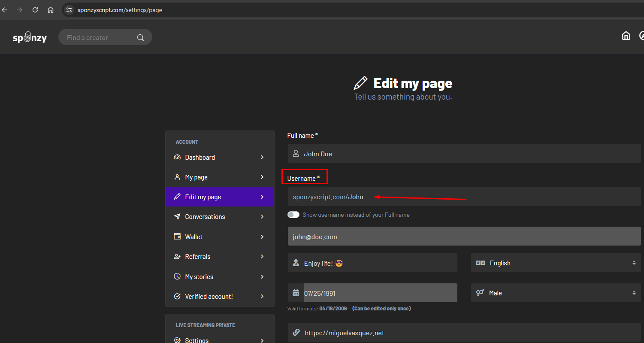Select Edit my page menu item
Viewport: 644px width, 343px height.
point(220,197)
